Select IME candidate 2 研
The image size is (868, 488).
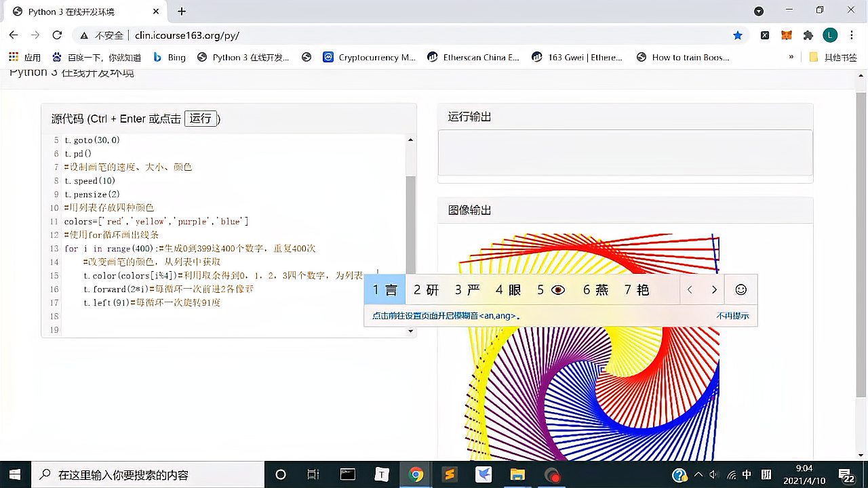(x=427, y=290)
